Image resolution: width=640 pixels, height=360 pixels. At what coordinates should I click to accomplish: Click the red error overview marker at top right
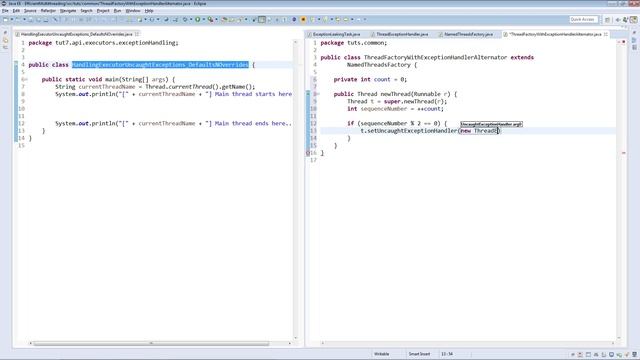(x=624, y=42)
